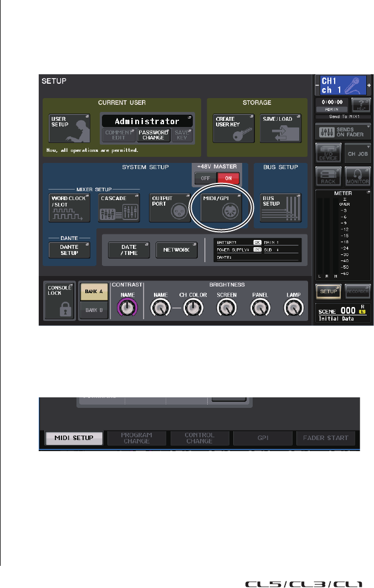Select BANK A

click(94, 292)
